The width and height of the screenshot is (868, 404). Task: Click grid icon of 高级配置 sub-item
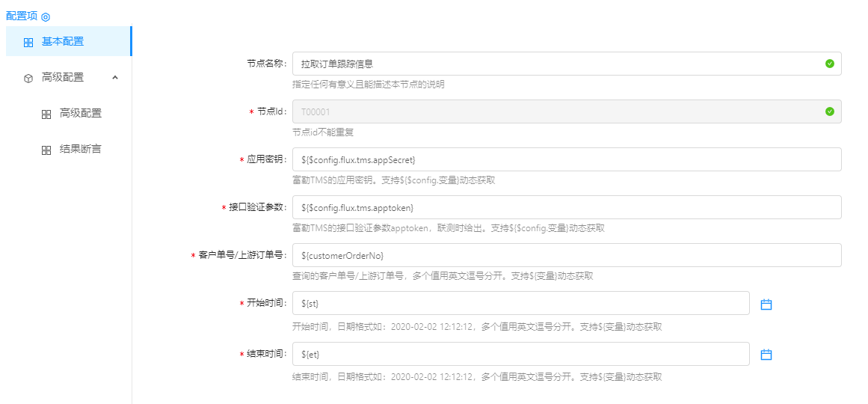[46, 114]
